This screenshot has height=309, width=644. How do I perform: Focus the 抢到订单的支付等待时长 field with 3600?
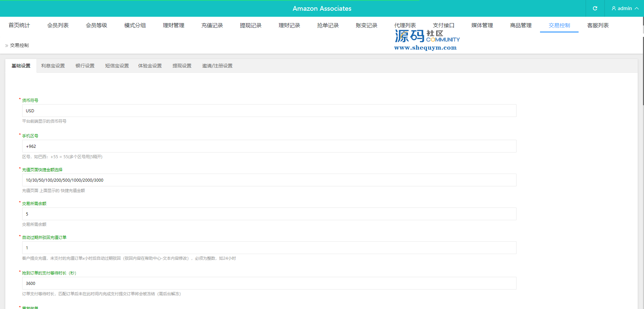pyautogui.click(x=269, y=283)
